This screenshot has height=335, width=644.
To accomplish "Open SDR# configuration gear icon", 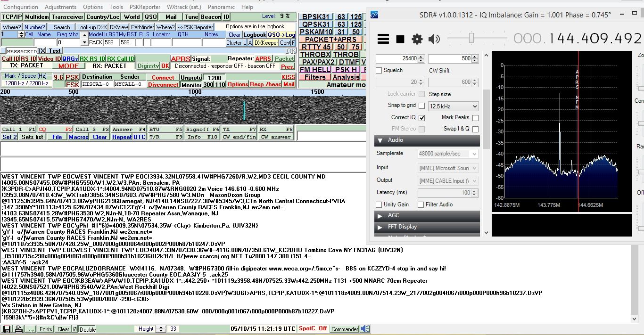I will [x=417, y=39].
